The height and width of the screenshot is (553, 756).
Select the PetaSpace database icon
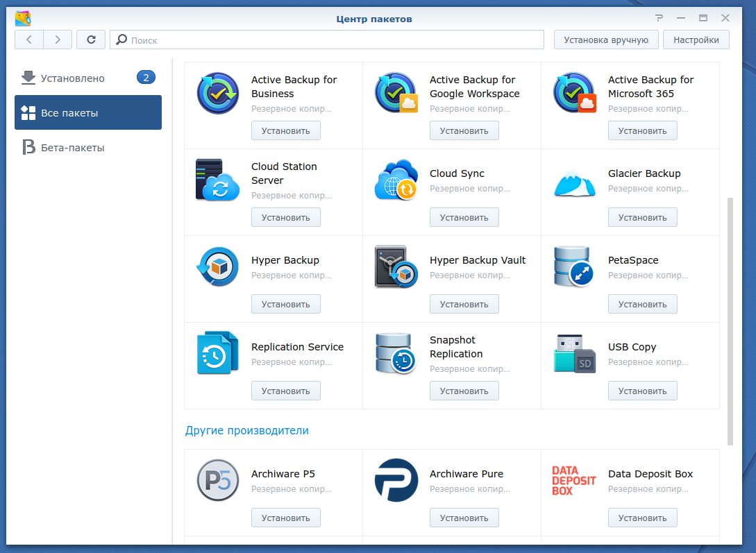(573, 266)
